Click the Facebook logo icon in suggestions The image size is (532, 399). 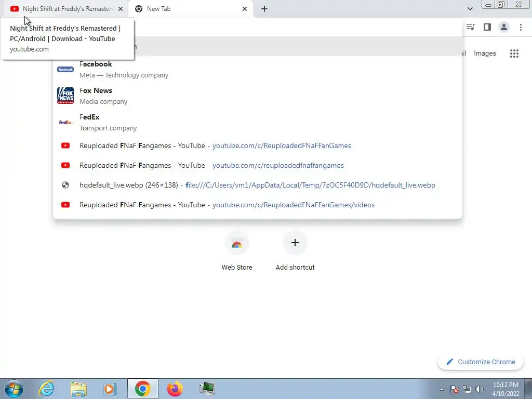click(65, 69)
